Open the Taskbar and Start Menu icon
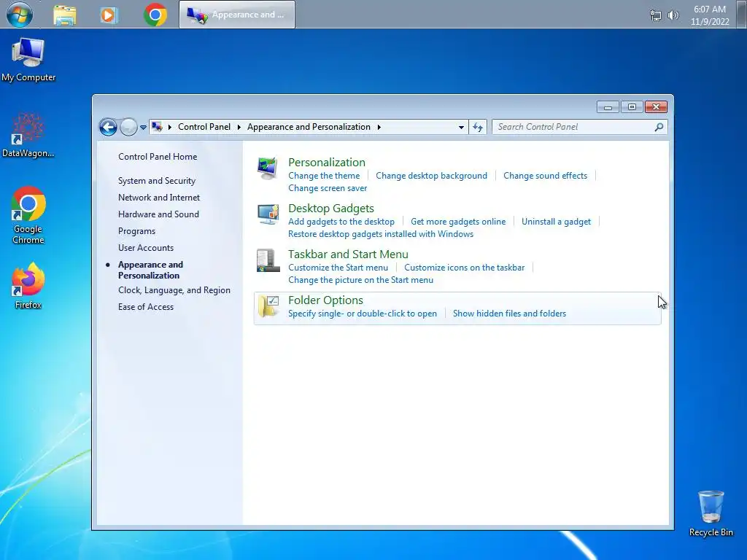This screenshot has height=560, width=747. (x=268, y=260)
